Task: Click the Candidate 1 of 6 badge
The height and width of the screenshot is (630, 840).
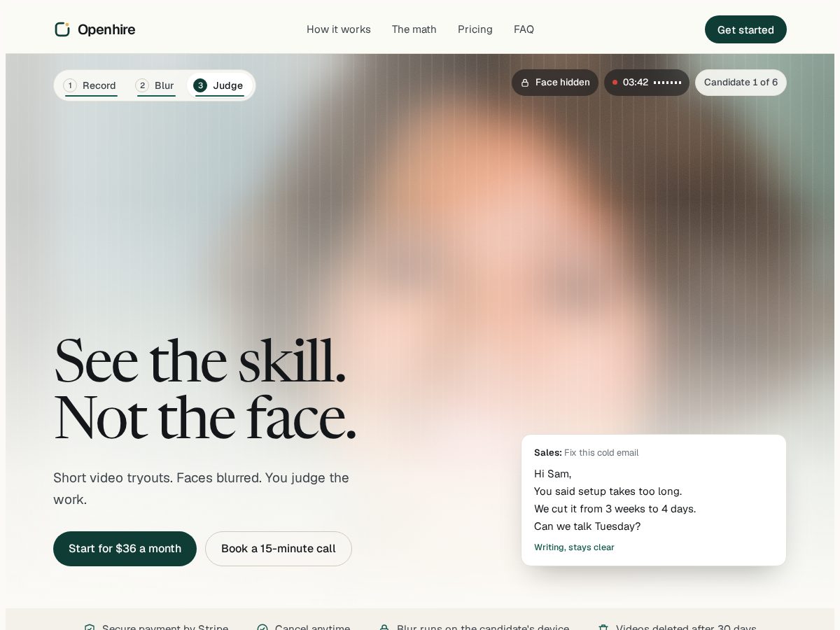Action: 741,83
